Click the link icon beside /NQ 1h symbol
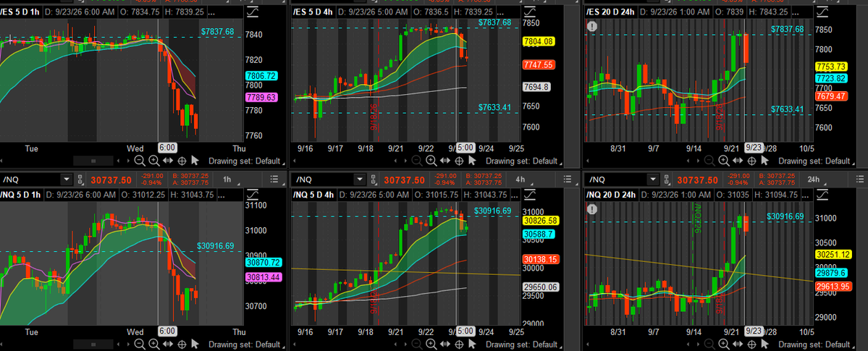The width and height of the screenshot is (868, 351). (x=81, y=179)
